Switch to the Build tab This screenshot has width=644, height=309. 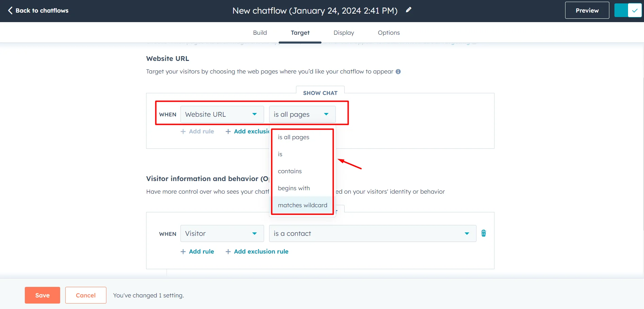coord(260,33)
